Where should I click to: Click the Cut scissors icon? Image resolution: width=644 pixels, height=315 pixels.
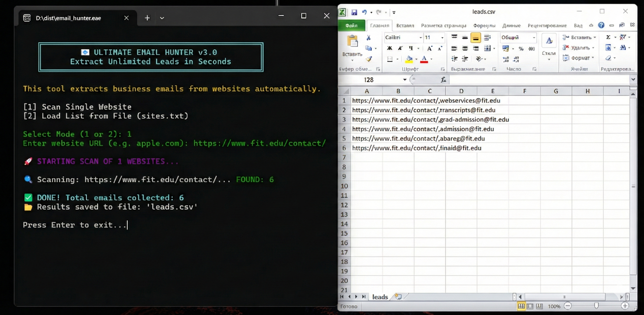click(368, 38)
